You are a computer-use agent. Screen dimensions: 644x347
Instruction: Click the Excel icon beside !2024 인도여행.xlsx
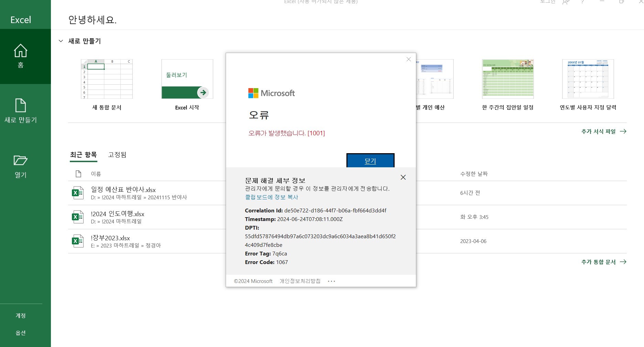78,217
